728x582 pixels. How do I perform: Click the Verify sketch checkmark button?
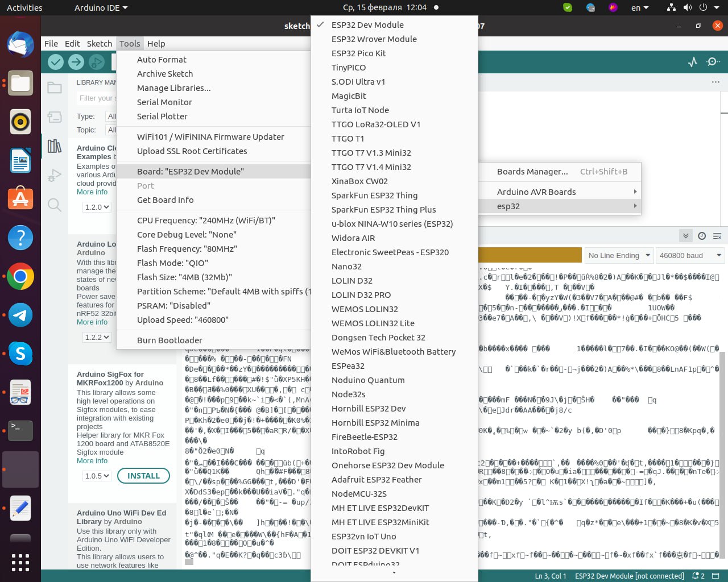[x=56, y=62]
